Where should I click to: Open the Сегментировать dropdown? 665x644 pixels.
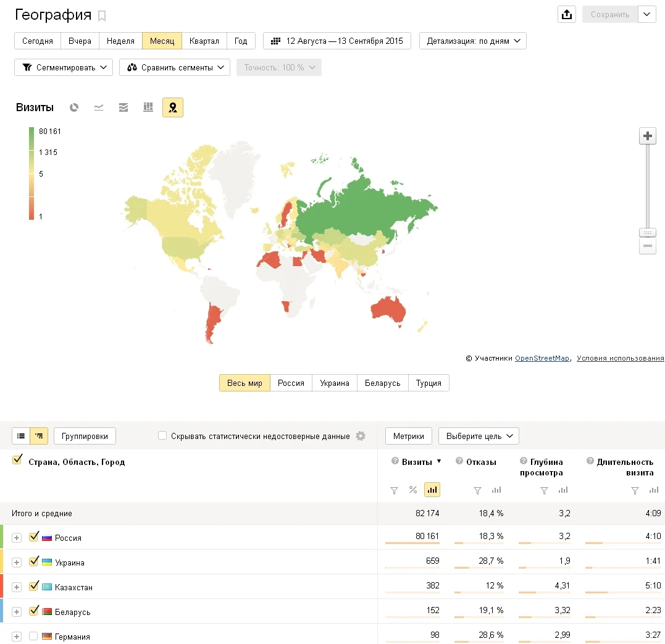[64, 67]
